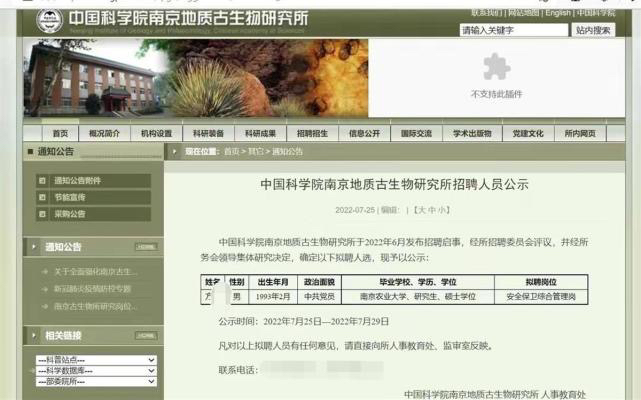Screen dimensions: 641x400
Task: Expand the 科学数据库 dropdown
Action: click(95, 369)
